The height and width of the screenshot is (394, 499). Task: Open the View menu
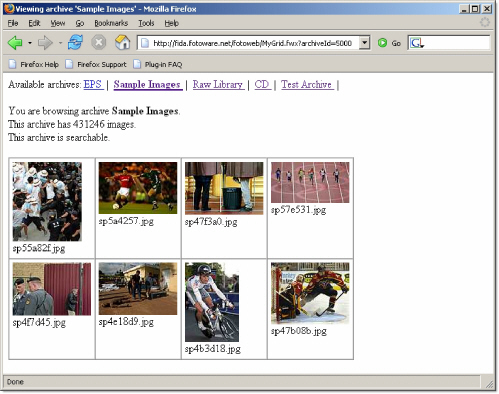coord(58,23)
